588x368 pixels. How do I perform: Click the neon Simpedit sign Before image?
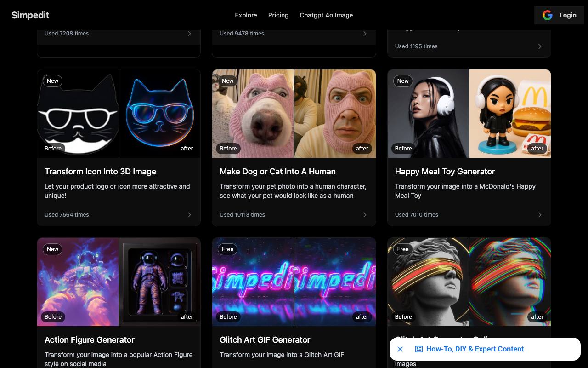click(253, 282)
